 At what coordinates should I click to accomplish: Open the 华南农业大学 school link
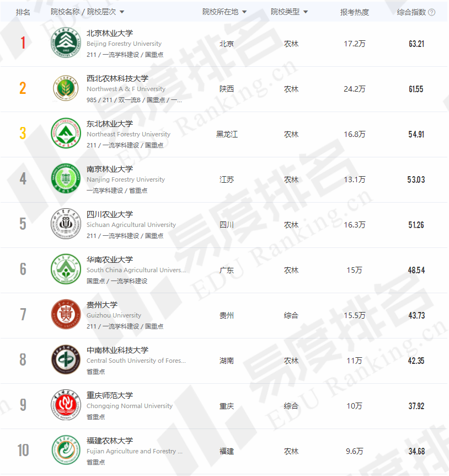[x=110, y=260]
